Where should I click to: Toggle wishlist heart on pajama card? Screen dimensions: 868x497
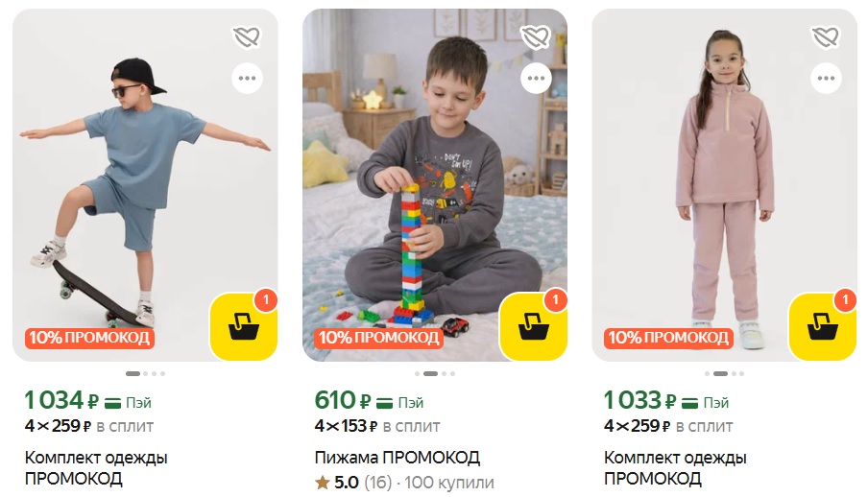(x=536, y=37)
